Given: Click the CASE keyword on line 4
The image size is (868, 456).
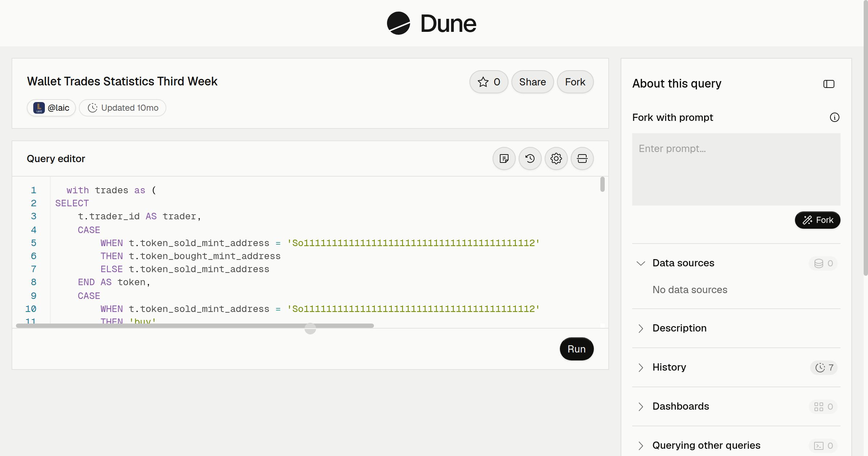Looking at the screenshot, I should [89, 230].
